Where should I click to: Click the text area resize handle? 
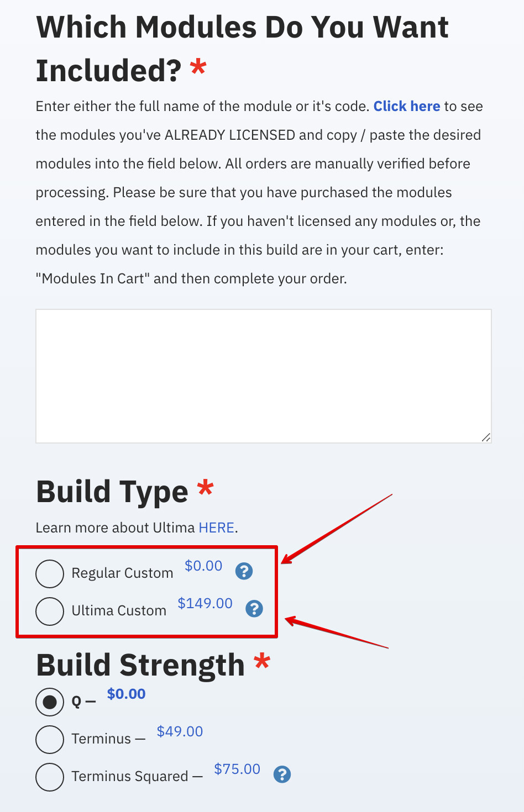486,437
